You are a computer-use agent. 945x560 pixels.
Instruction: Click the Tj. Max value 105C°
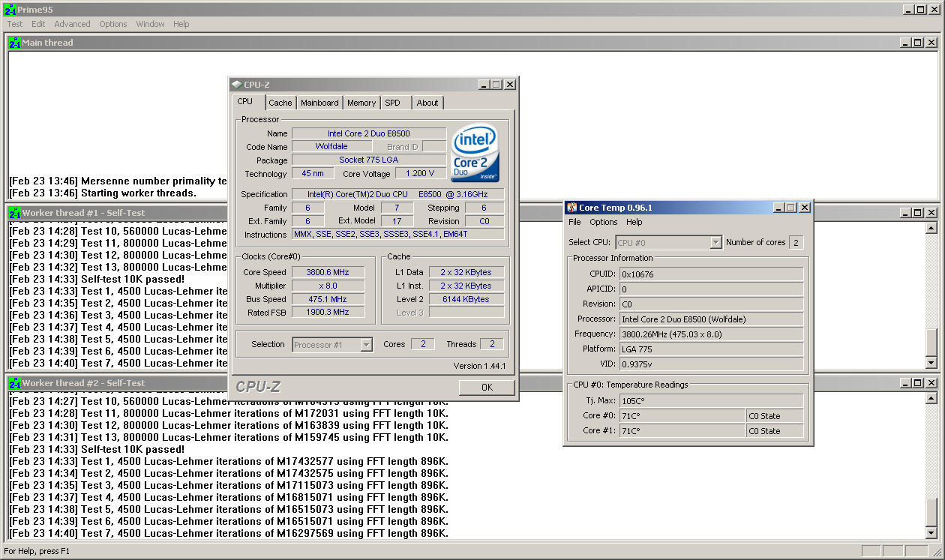[711, 400]
